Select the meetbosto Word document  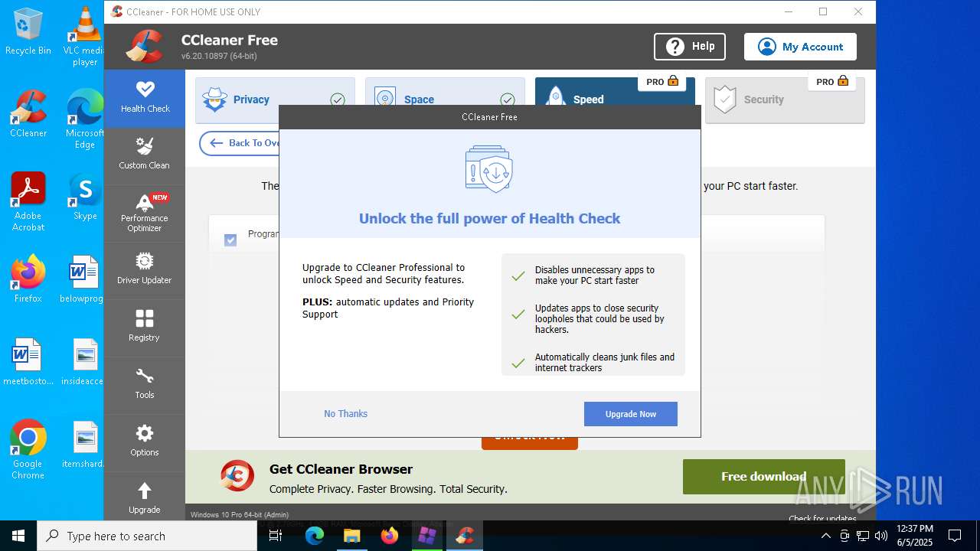28,361
